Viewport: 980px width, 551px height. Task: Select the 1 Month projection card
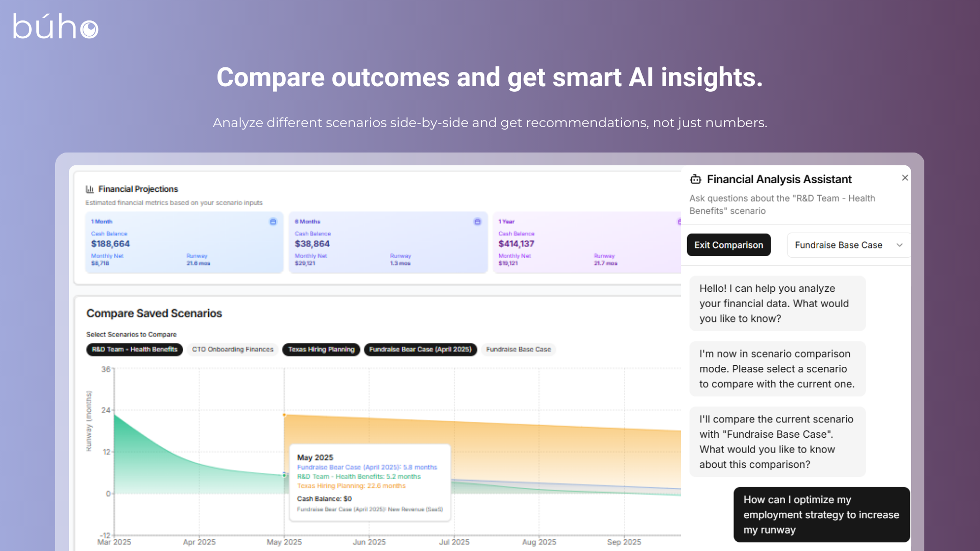pyautogui.click(x=184, y=242)
